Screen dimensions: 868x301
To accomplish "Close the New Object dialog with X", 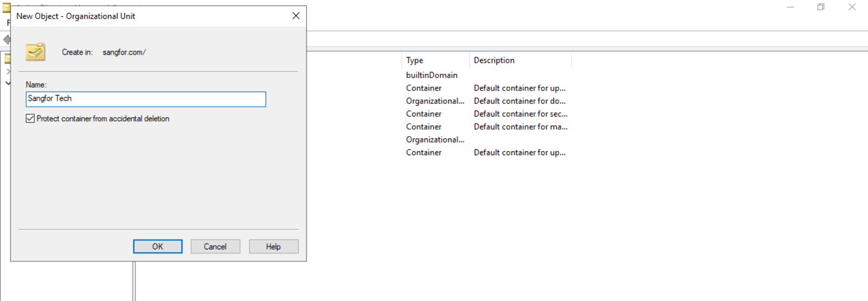I will (296, 16).
